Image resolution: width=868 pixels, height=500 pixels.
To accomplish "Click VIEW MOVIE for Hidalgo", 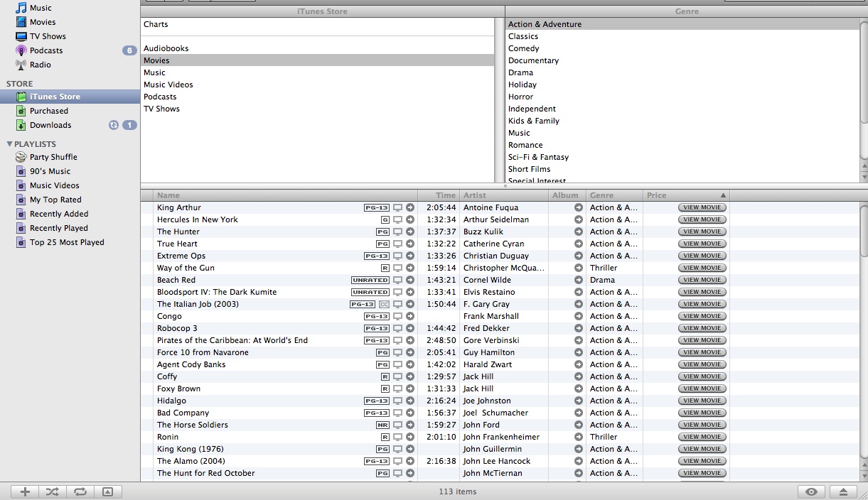I will click(x=702, y=401).
